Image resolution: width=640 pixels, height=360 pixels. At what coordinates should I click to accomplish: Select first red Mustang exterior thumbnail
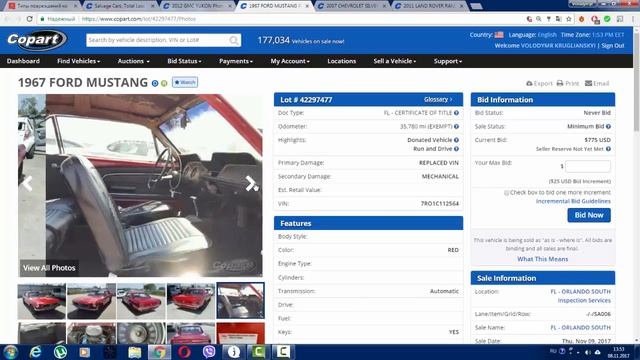click(x=42, y=301)
